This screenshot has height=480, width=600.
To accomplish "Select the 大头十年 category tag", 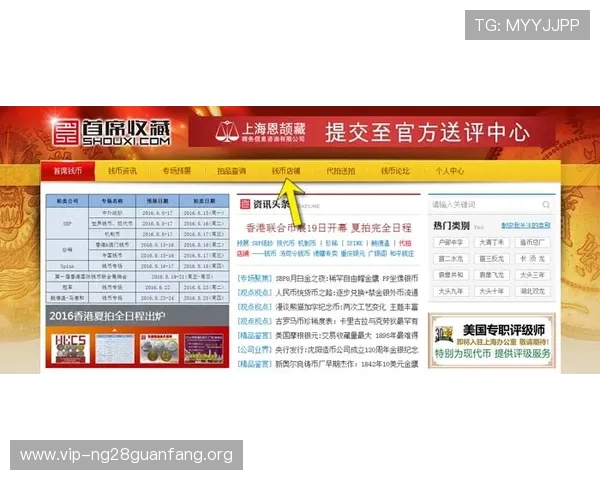I will coord(492,292).
